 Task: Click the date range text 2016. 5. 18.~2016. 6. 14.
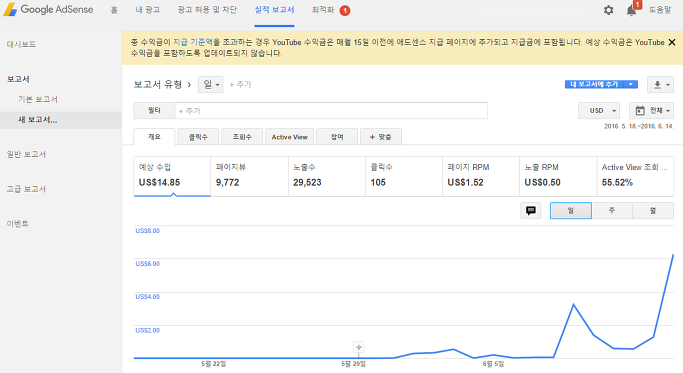(639, 126)
